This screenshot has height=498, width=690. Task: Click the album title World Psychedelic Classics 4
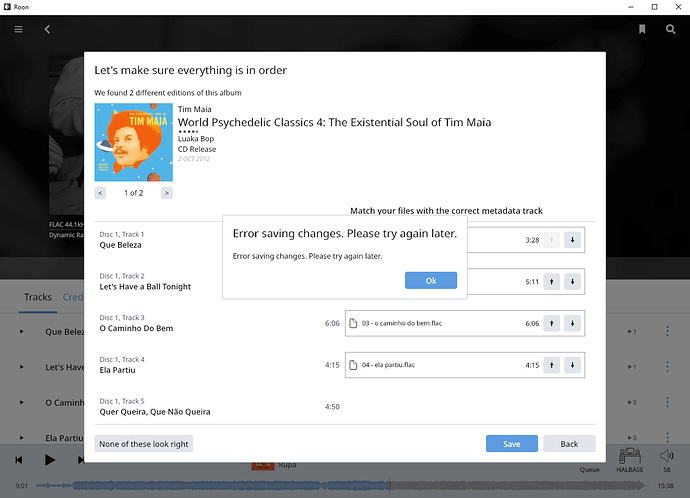tap(334, 122)
